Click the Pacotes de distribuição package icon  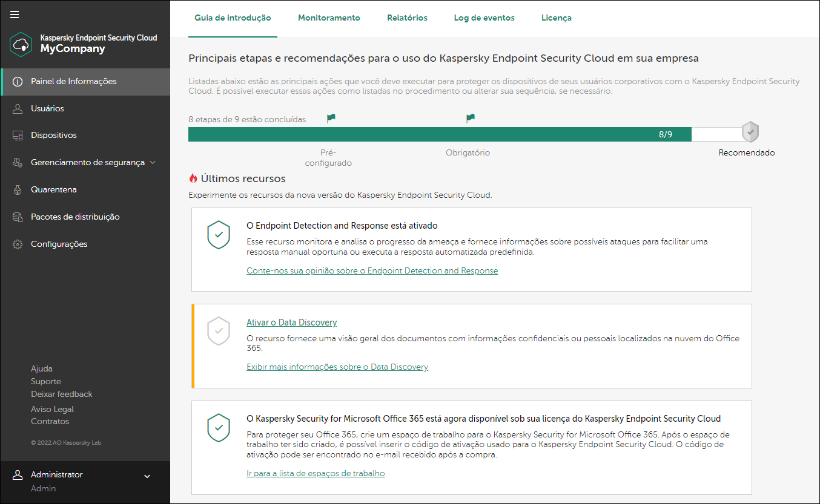(18, 217)
